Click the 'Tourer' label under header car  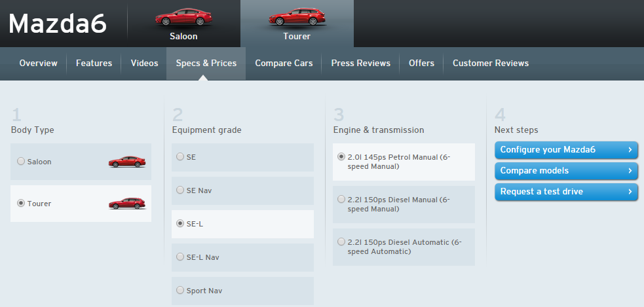pyautogui.click(x=297, y=36)
